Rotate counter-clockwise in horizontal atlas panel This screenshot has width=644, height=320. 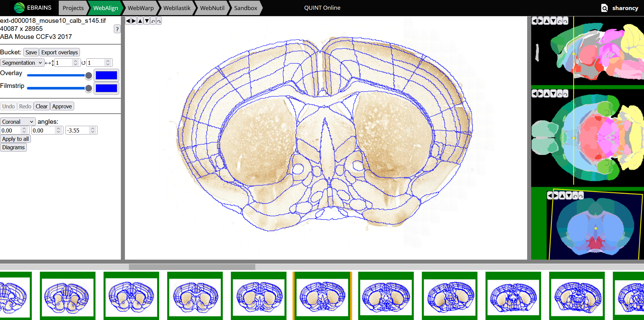coord(559,94)
